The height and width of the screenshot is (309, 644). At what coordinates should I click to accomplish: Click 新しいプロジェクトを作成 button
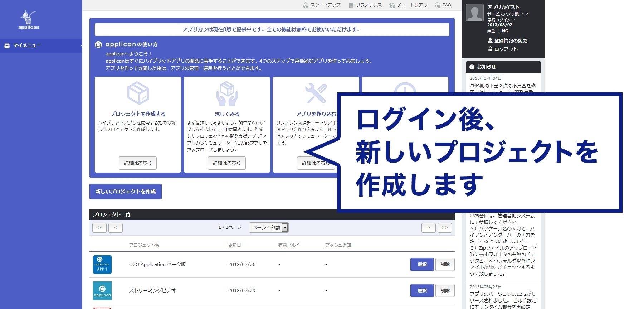tap(126, 192)
